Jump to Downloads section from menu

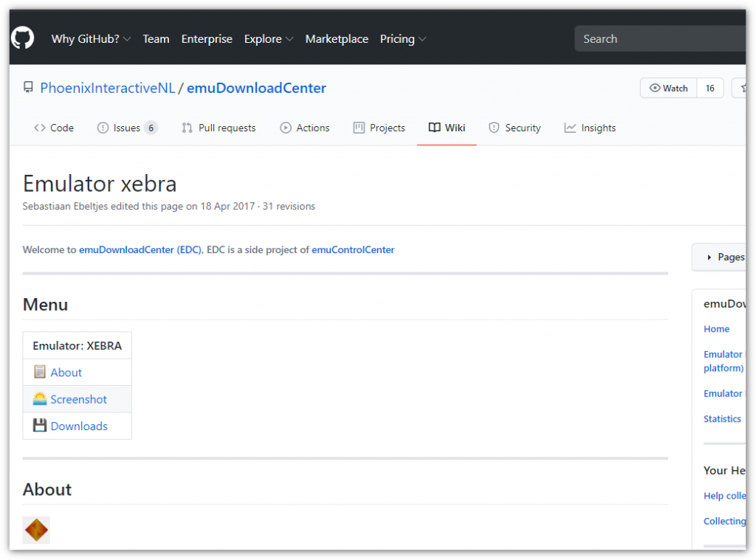point(79,426)
